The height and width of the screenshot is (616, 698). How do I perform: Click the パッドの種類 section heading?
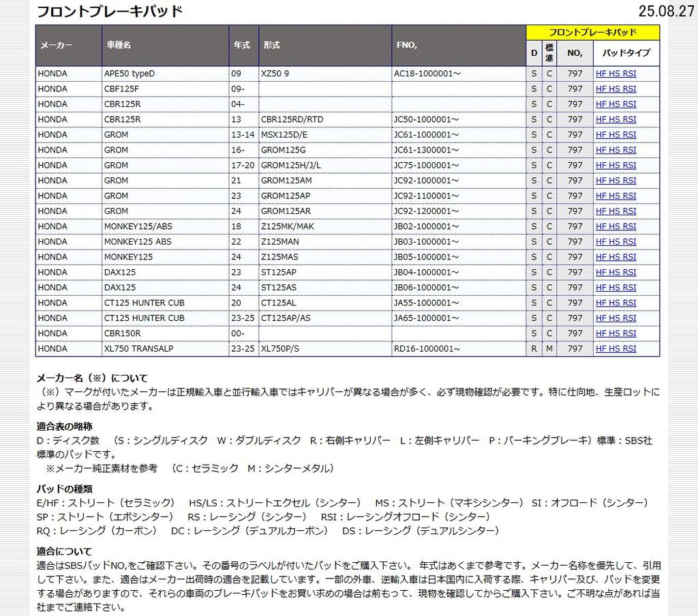point(64,489)
